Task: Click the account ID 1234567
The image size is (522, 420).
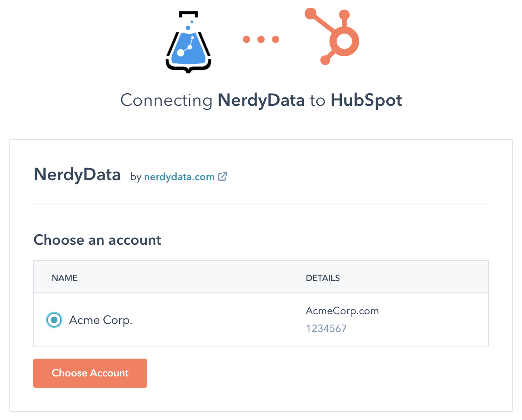Action: 326,328
